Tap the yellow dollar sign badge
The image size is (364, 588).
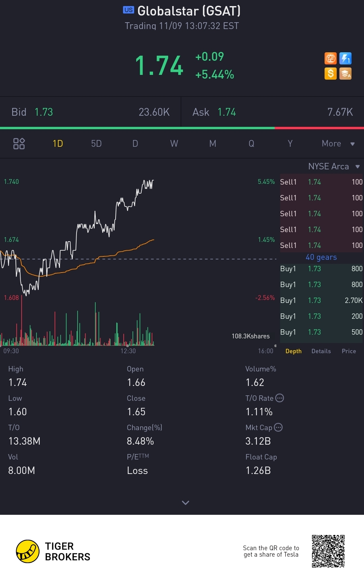[331, 73]
